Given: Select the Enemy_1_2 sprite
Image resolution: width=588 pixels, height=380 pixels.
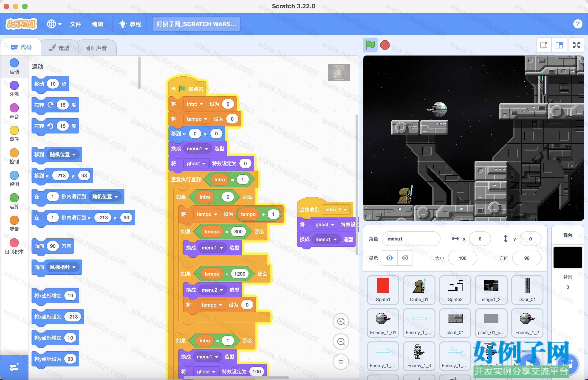Looking at the screenshot, I should pos(527,323).
